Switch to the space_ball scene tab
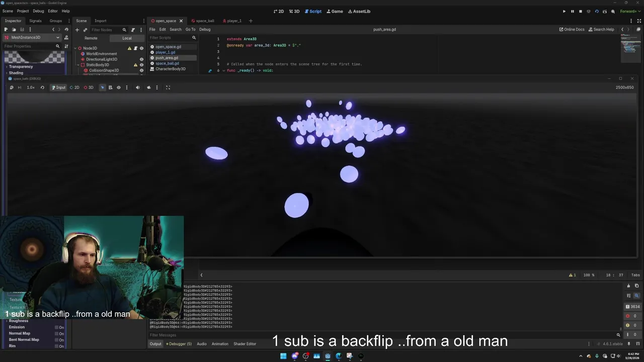The width and height of the screenshot is (644, 362). (x=202, y=21)
